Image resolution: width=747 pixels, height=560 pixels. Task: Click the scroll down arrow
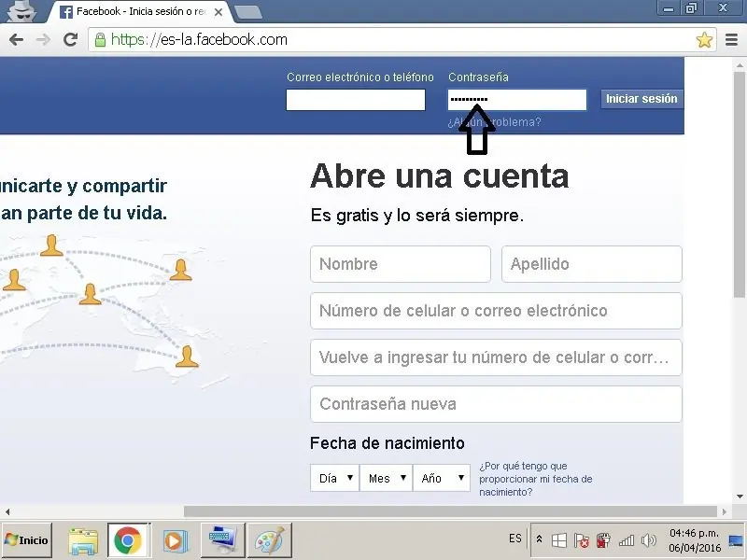tap(740, 497)
